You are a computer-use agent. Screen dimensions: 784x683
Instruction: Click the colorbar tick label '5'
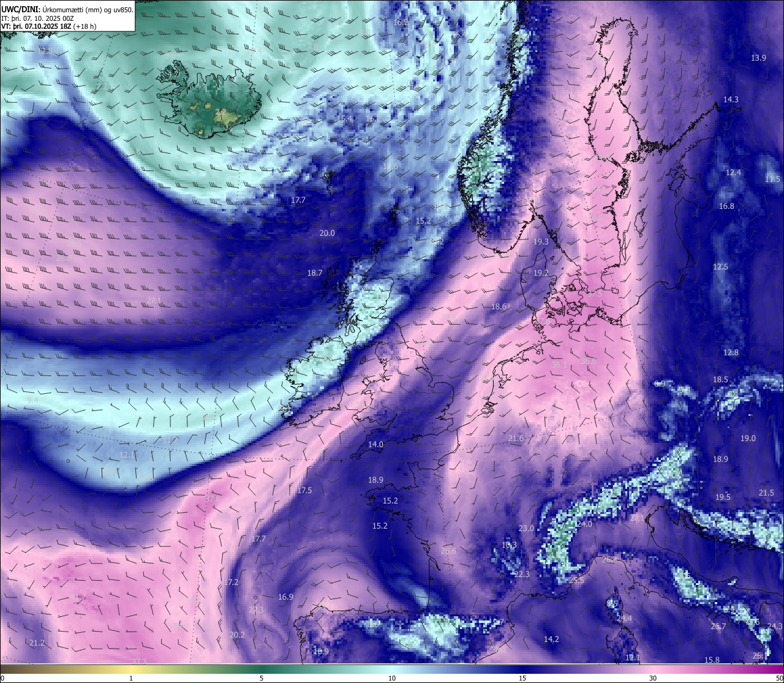click(262, 678)
